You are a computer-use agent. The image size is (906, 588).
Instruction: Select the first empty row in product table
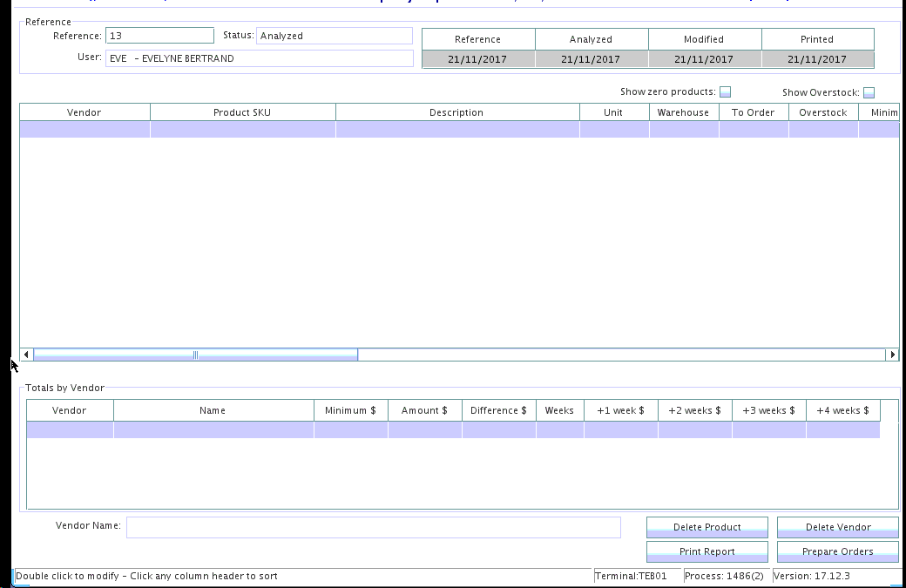[x=348, y=130]
